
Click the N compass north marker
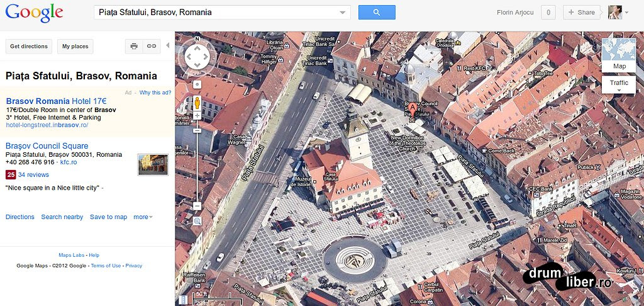[197, 40]
